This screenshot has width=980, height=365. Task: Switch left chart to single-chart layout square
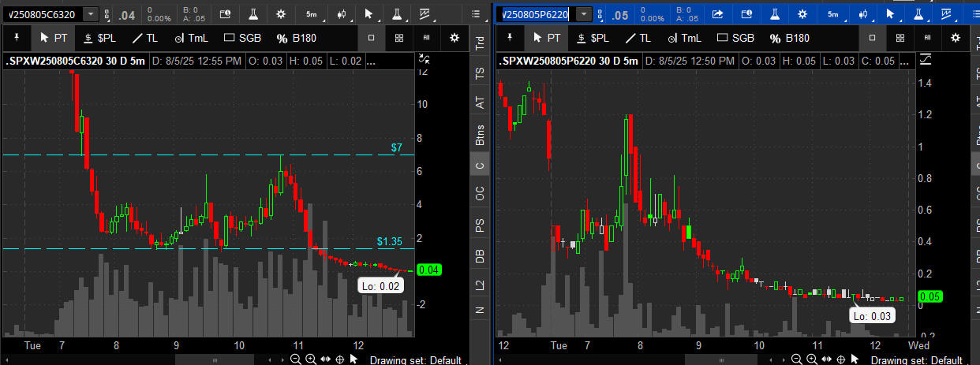tap(372, 38)
